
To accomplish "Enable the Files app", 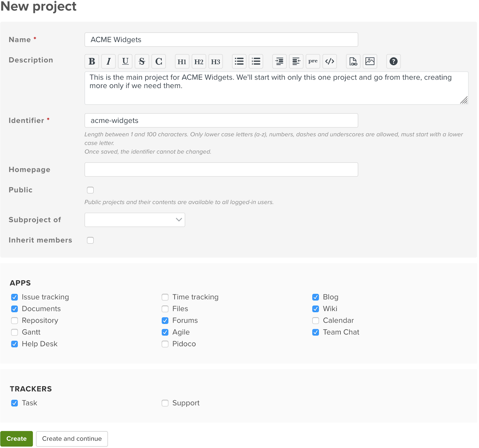I will pos(165,309).
